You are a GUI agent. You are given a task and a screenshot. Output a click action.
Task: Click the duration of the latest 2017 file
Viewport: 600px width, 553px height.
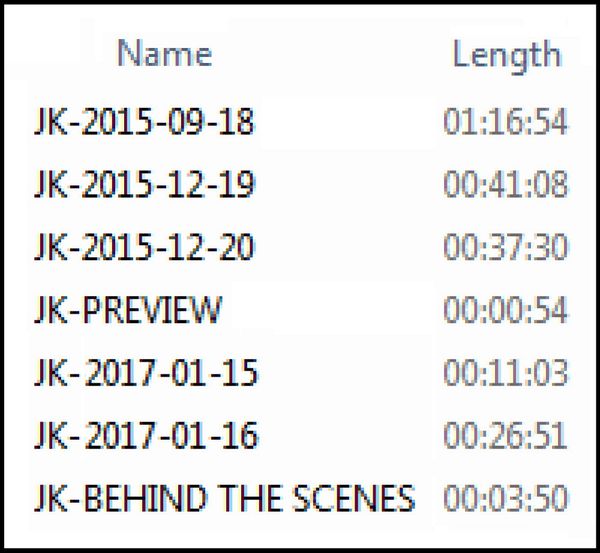click(505, 435)
